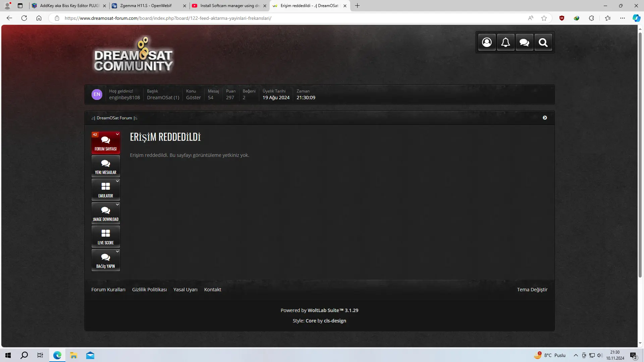The image size is (644, 362).
Task: Open the browser Extensions puzzle icon
Action: [x=591, y=18]
